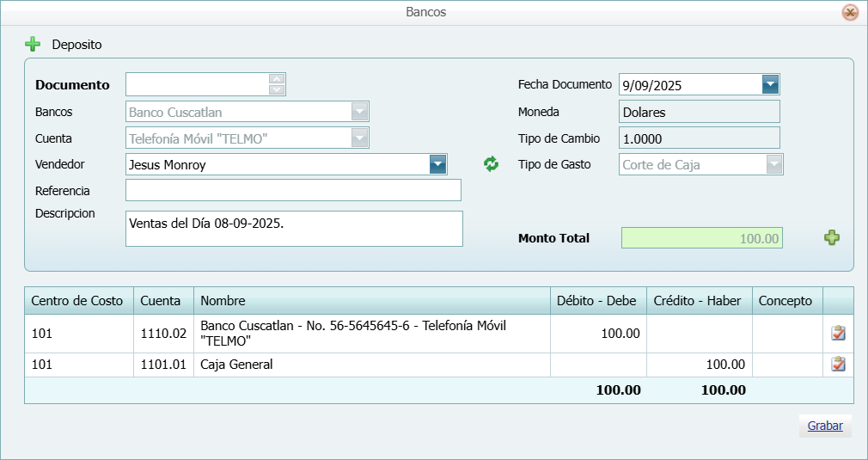Image resolution: width=868 pixels, height=460 pixels.
Task: Expand the Cuenta dropdown
Action: coord(359,138)
